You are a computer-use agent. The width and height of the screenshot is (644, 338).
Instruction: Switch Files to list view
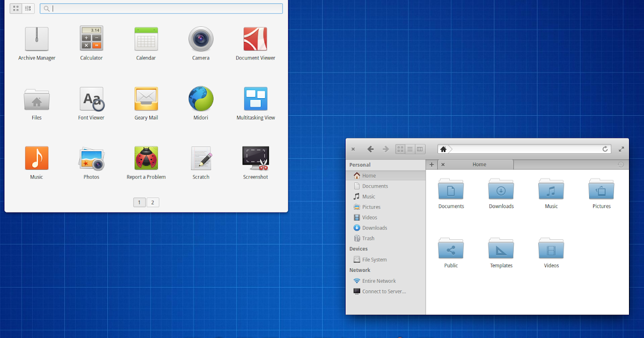click(x=410, y=149)
